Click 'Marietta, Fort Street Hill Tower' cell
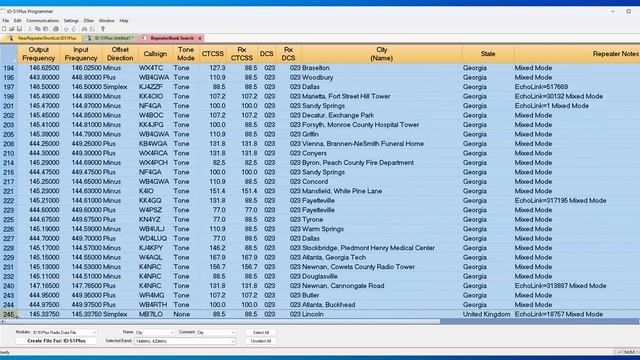Screen dimensions: 640x360 pyautogui.click(x=382, y=96)
